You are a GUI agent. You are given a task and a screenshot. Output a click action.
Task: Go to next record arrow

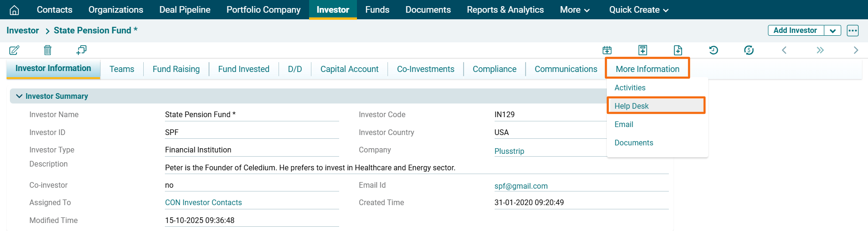coord(855,50)
